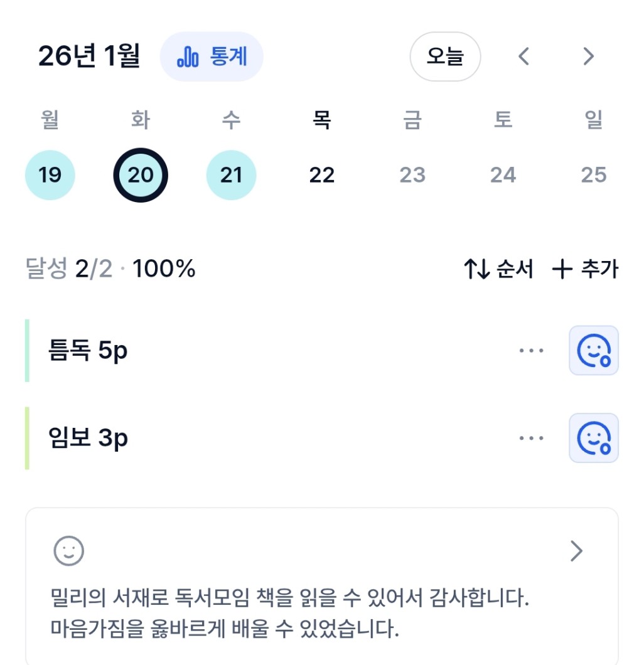The width and height of the screenshot is (644, 665).
Task: Tap the smiley check icon for 임보 3p
Action: [x=593, y=438]
